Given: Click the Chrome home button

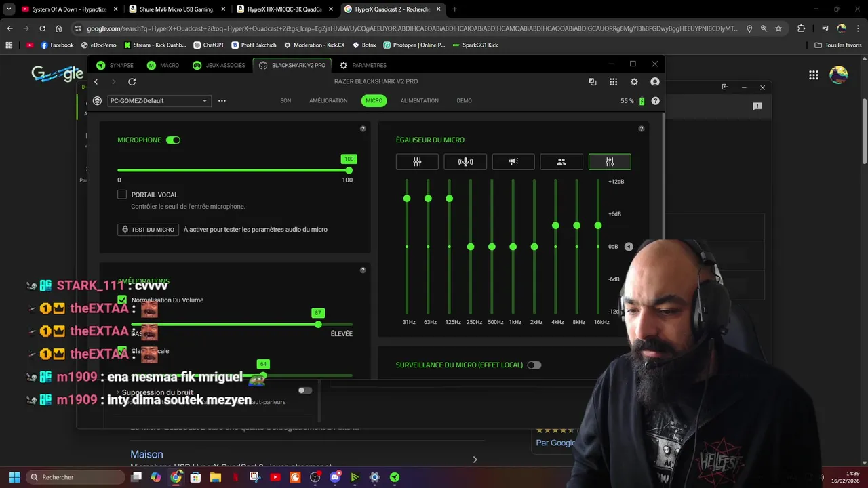Looking at the screenshot, I should click(58, 28).
